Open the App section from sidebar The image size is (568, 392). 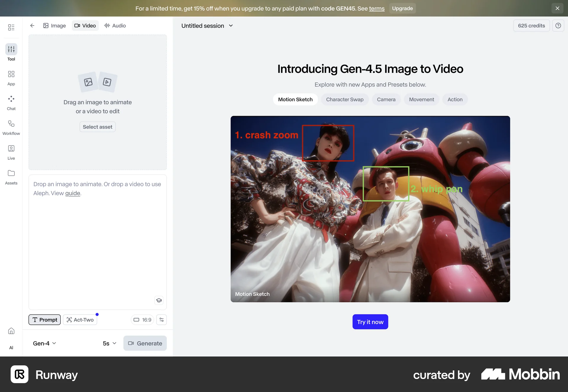(x=11, y=78)
